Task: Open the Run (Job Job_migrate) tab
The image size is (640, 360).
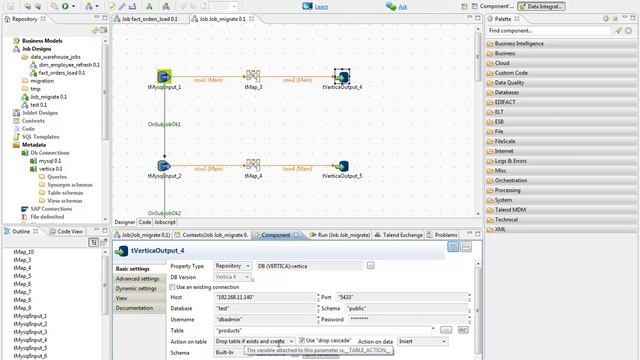Action: tap(340, 235)
